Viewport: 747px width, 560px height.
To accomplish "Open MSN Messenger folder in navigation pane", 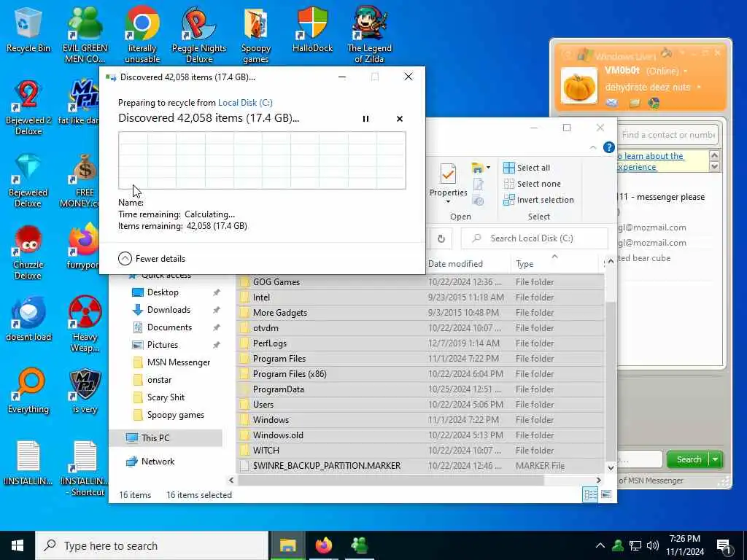I will 178,362.
